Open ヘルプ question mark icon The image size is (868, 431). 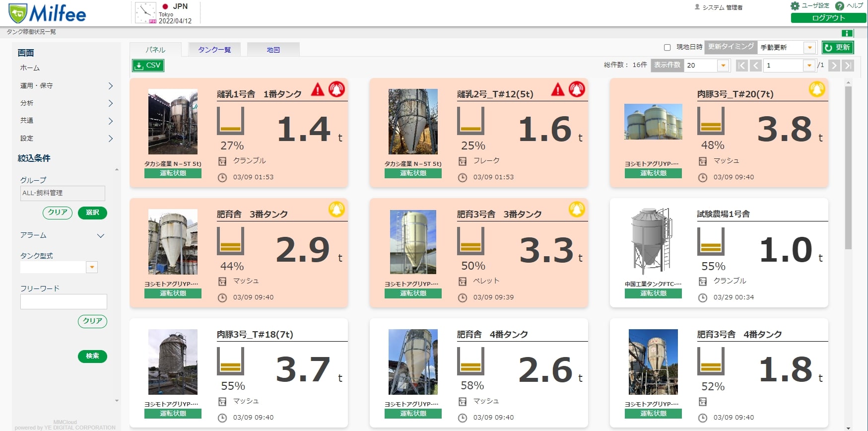tap(840, 6)
